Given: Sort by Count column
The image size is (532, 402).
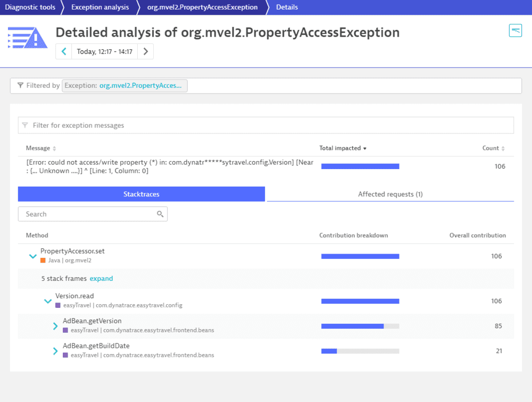Looking at the screenshot, I should pos(493,148).
